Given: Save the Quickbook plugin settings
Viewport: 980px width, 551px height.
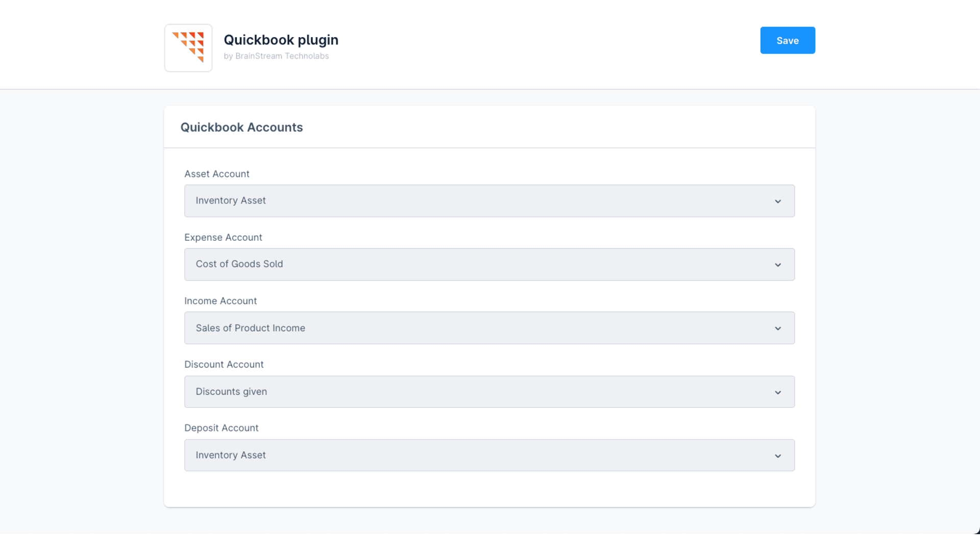Looking at the screenshot, I should point(787,40).
